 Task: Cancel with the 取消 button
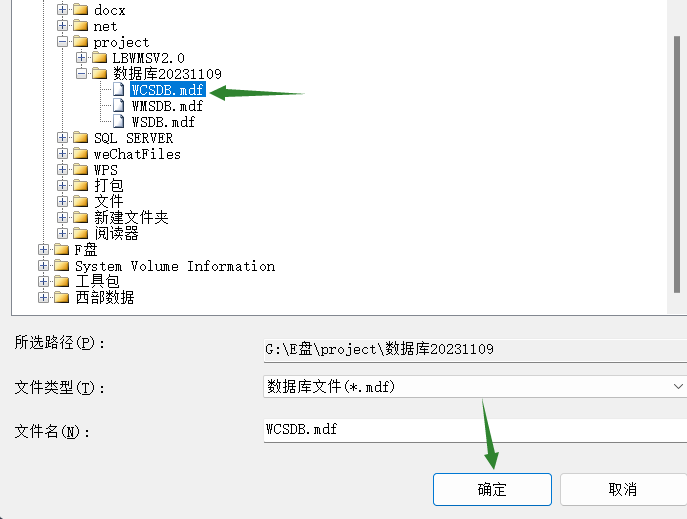coord(623,489)
